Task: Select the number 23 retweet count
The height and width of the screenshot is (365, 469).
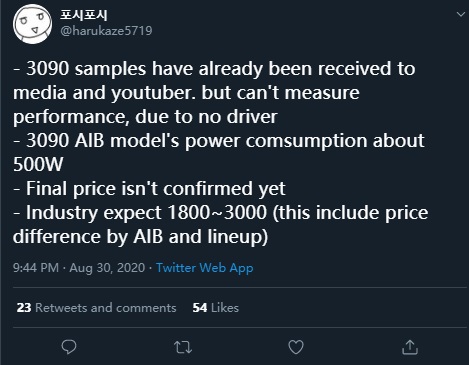Action: (24, 308)
